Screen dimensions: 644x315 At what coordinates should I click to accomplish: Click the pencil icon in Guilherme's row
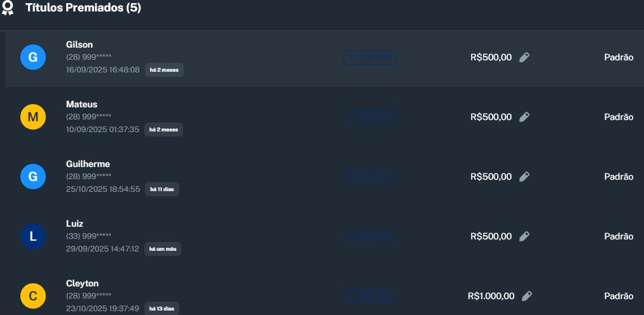click(x=524, y=177)
